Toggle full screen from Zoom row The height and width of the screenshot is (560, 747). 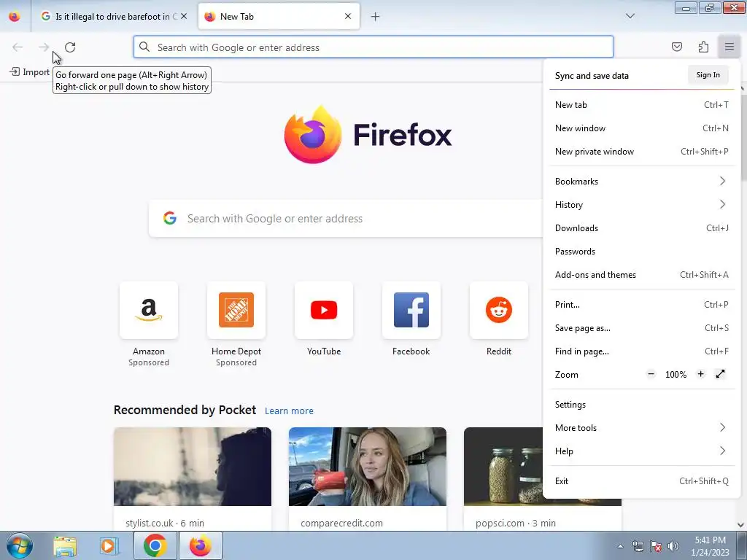(720, 374)
